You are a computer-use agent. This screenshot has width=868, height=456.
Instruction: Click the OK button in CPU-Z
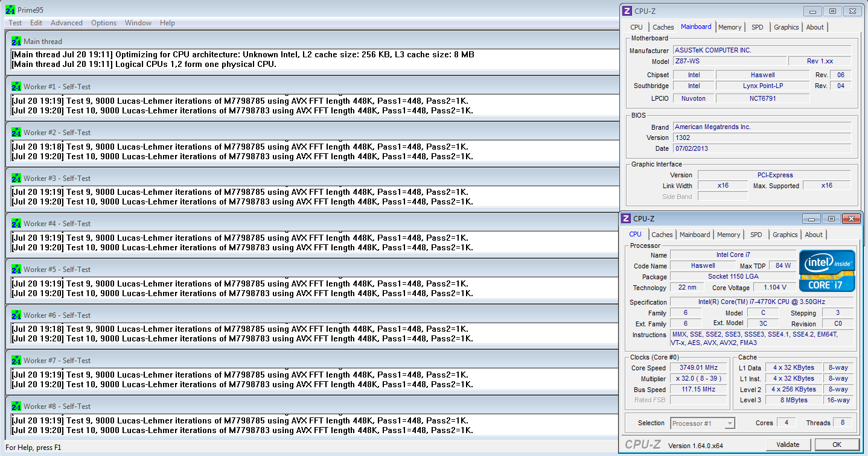click(x=837, y=445)
